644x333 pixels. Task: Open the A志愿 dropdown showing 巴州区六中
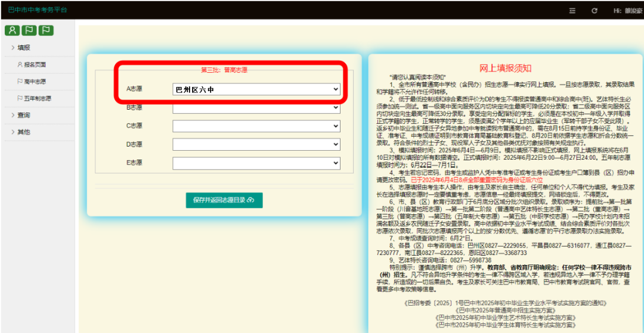[x=256, y=89]
